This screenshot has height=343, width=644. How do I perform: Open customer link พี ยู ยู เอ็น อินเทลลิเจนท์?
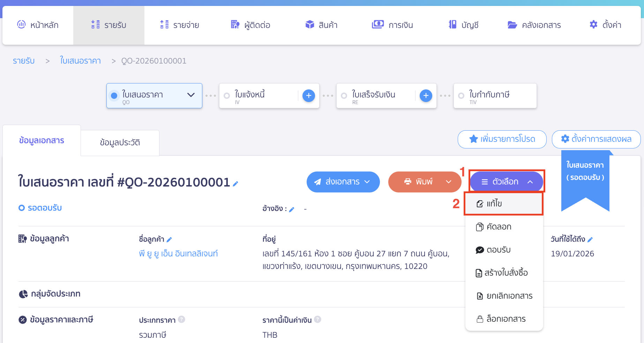pos(178,254)
